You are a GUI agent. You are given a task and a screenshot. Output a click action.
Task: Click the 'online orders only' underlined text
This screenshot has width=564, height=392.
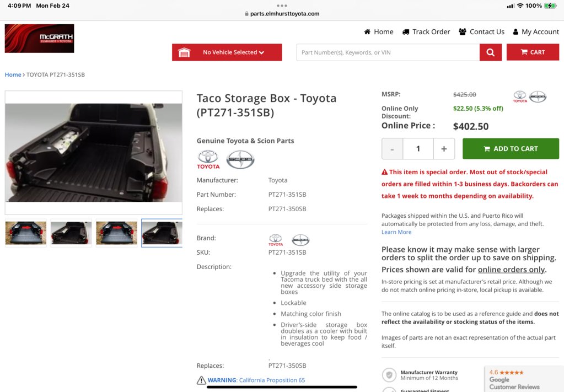click(x=512, y=270)
